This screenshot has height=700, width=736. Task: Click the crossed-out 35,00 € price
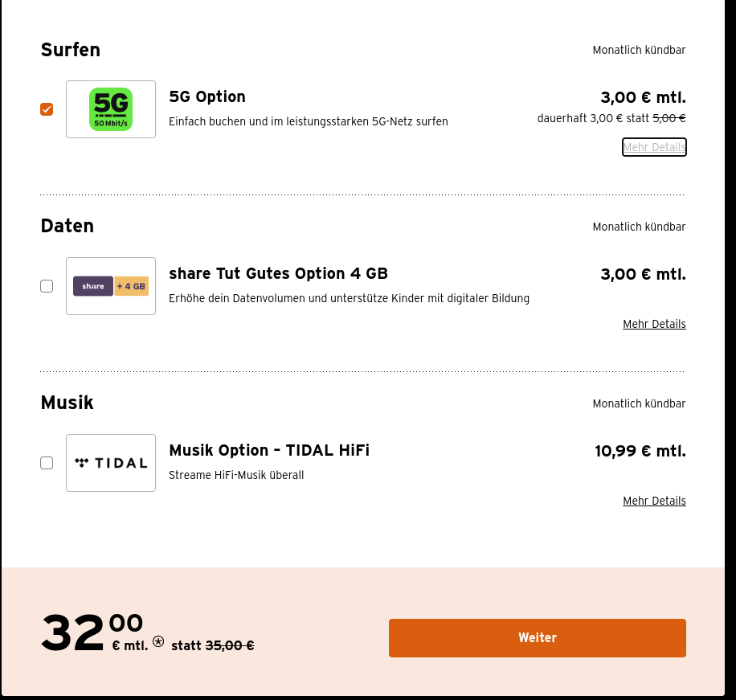click(x=230, y=645)
